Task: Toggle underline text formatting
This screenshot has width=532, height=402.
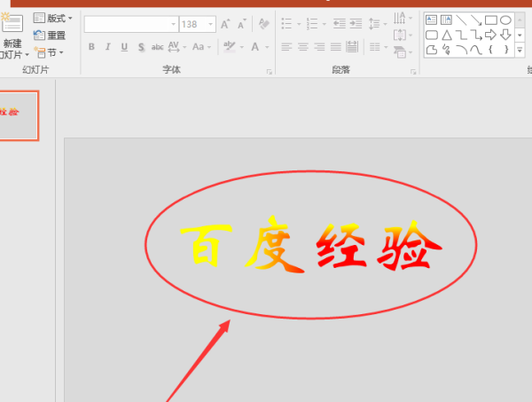Action: (123, 46)
